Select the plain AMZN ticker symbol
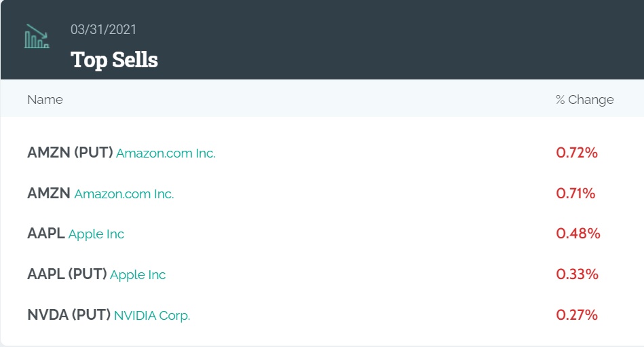The image size is (644, 347). click(49, 194)
